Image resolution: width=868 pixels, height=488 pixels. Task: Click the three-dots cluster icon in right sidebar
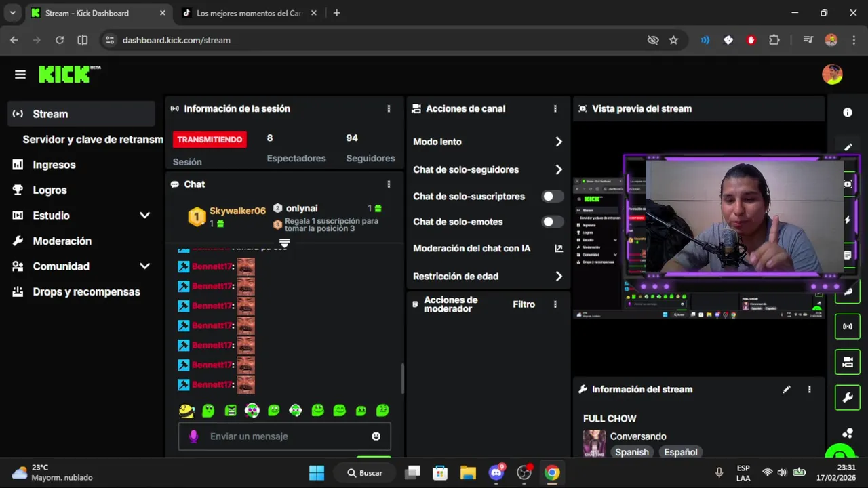[848, 433]
